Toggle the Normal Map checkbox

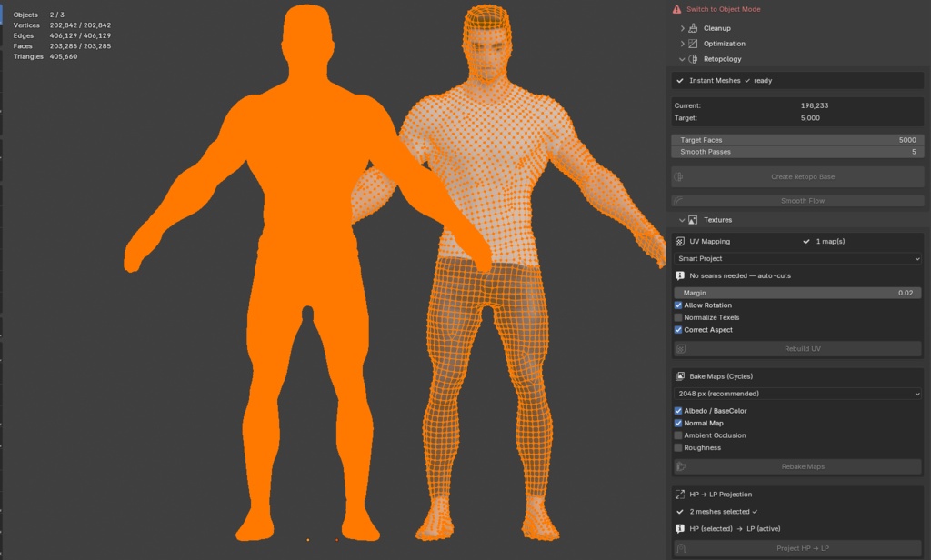coord(678,423)
